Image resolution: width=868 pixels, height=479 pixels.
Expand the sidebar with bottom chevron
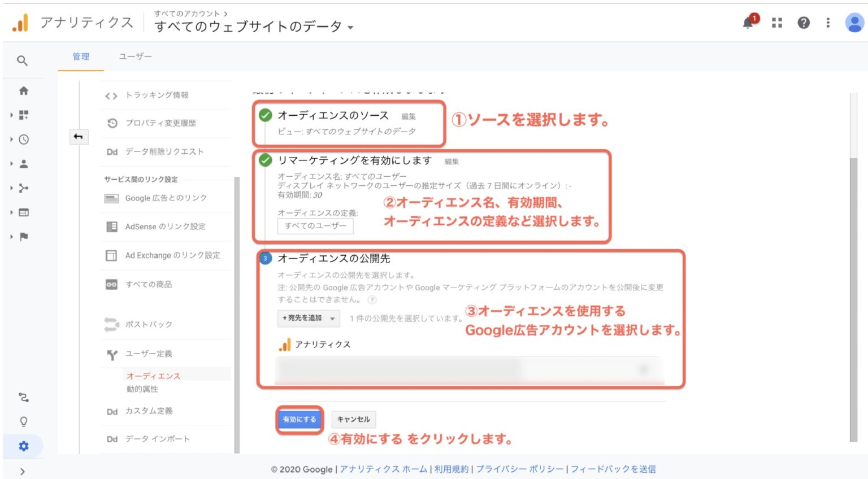(23, 471)
